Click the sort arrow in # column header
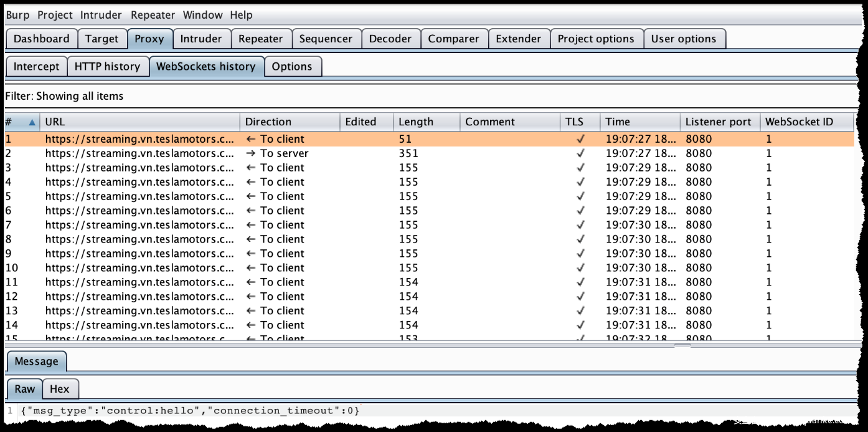This screenshot has height=432, width=868. coord(32,122)
